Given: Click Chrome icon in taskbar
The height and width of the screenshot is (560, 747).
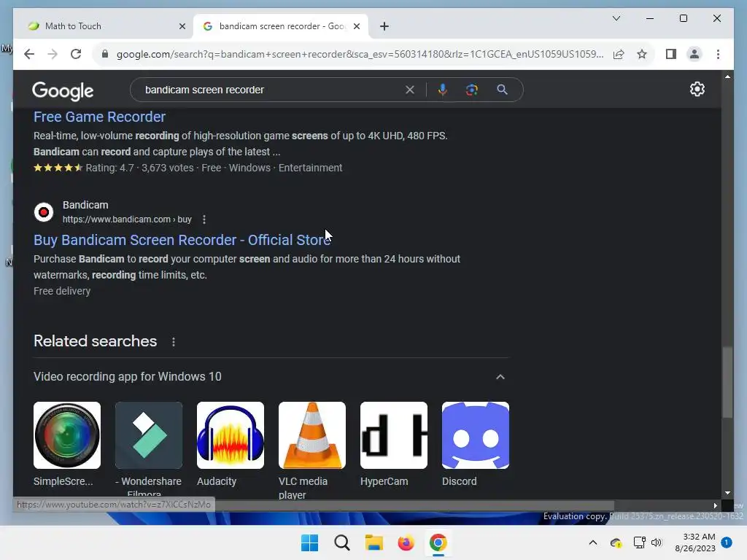Looking at the screenshot, I should pyautogui.click(x=438, y=542).
